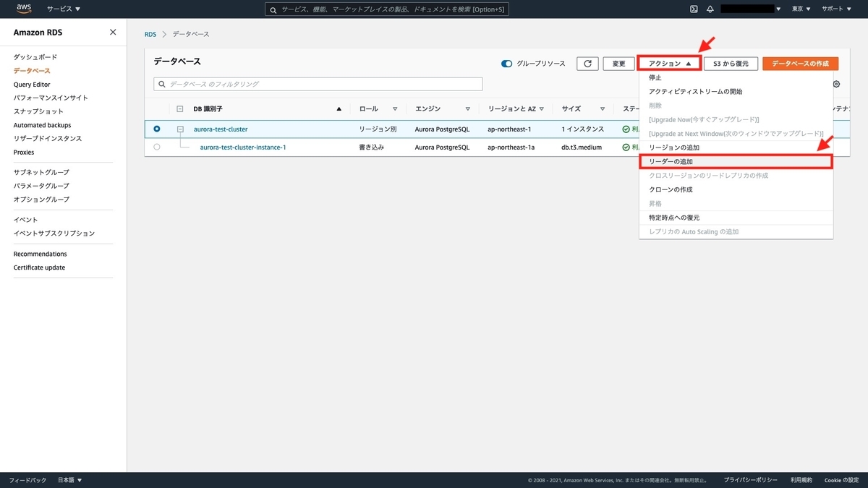Open the redacted account name dropdown
This screenshot has height=488, width=868.
click(751, 9)
